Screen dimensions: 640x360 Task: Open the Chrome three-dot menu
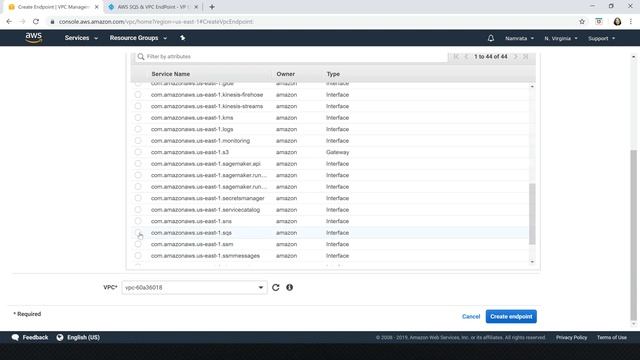pyautogui.click(x=631, y=22)
